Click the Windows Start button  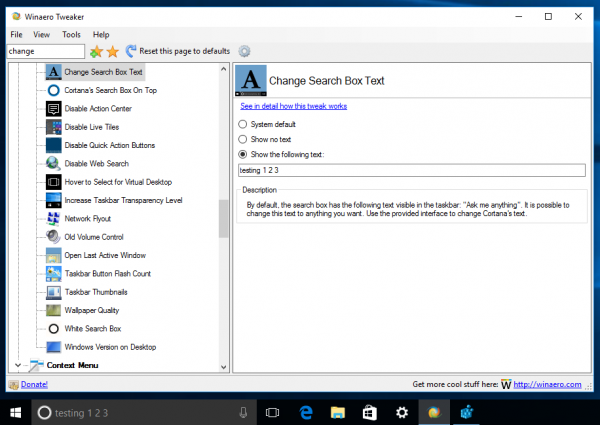pos(16,412)
